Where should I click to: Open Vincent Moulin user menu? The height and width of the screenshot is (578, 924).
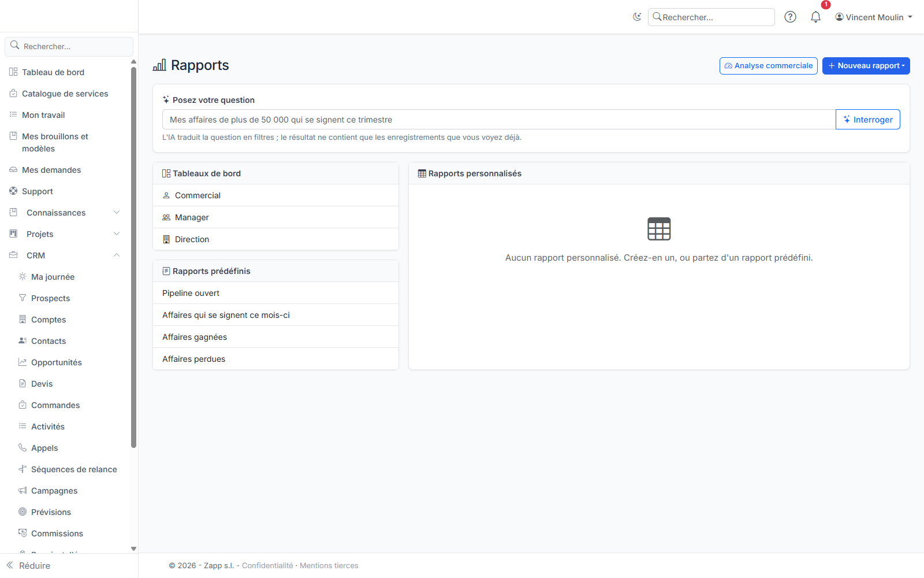click(874, 17)
